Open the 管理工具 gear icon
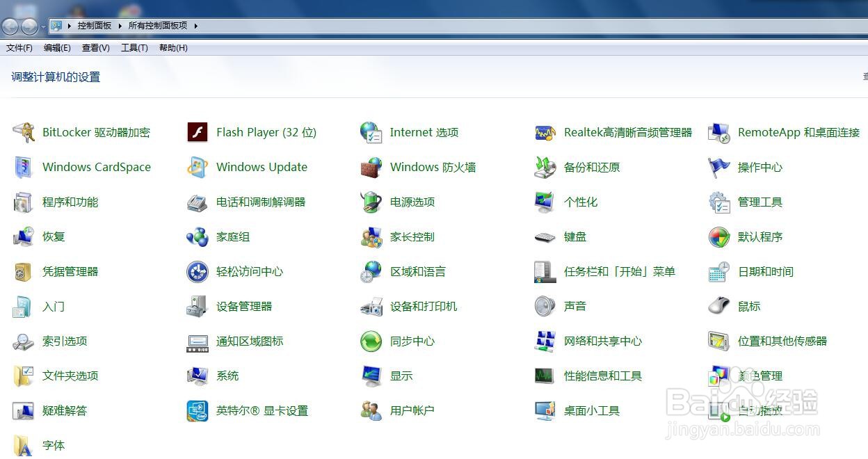Image resolution: width=868 pixels, height=459 pixels. pyautogui.click(x=719, y=202)
